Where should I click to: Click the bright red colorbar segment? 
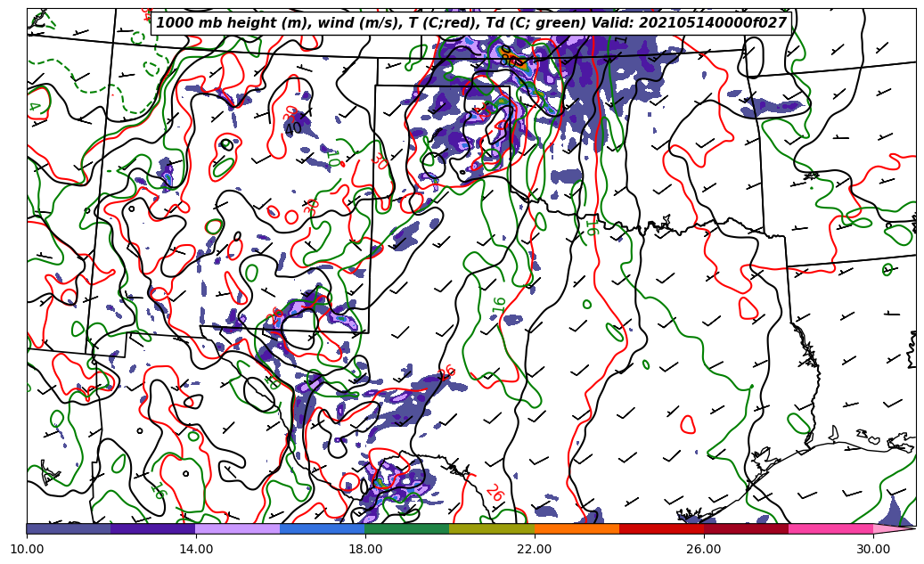point(661,528)
